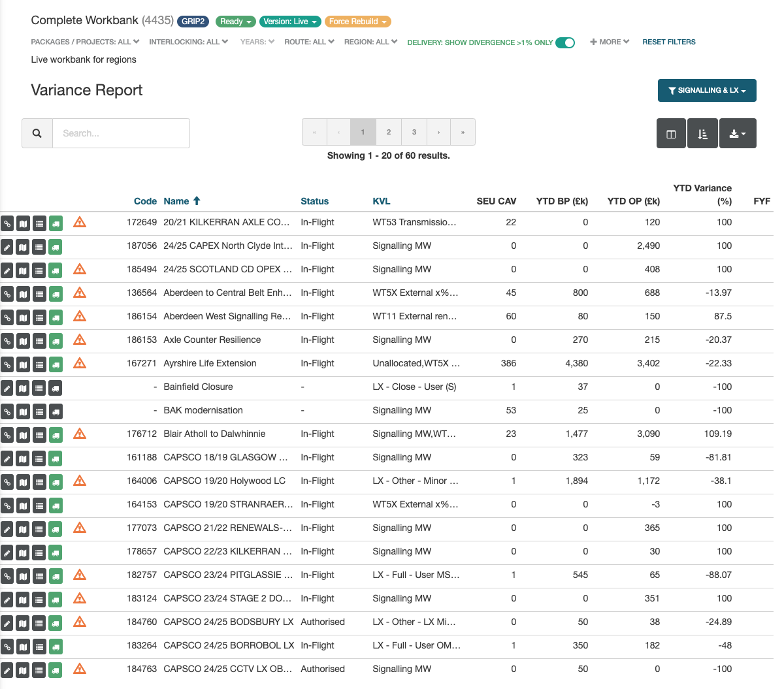Click into the Search input field
The width and height of the screenshot is (784, 689).
click(x=121, y=133)
